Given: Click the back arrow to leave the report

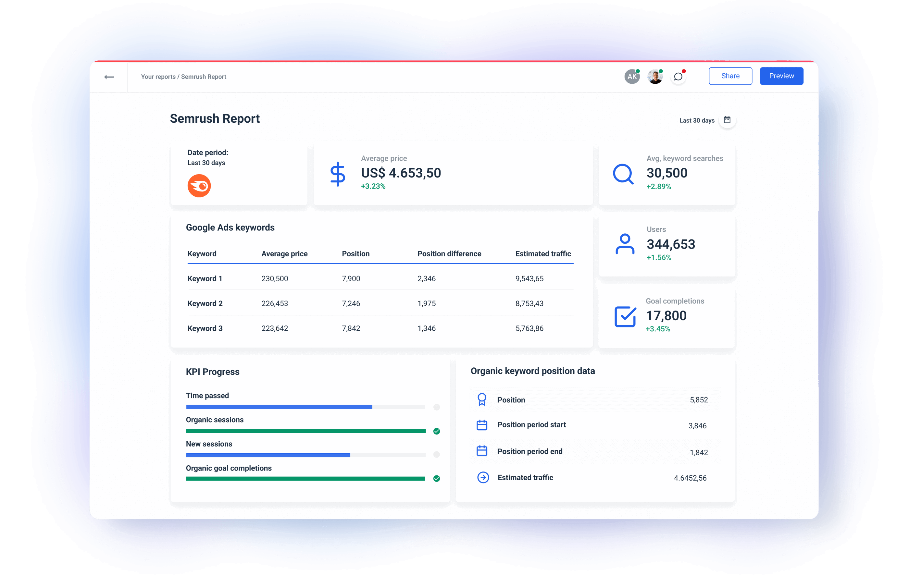Looking at the screenshot, I should tap(109, 76).
